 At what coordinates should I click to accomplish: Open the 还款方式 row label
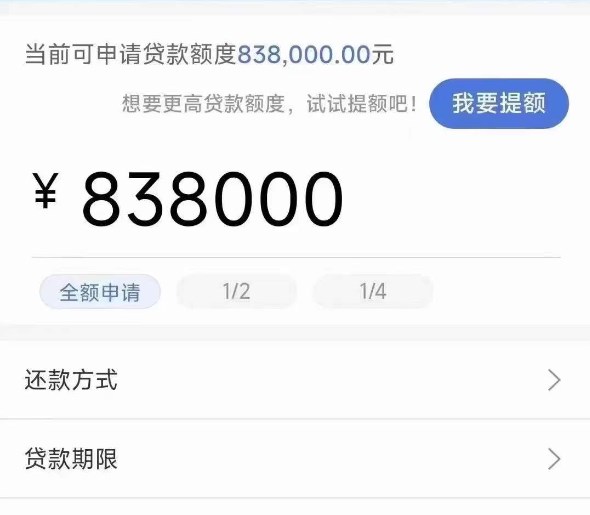click(71, 380)
